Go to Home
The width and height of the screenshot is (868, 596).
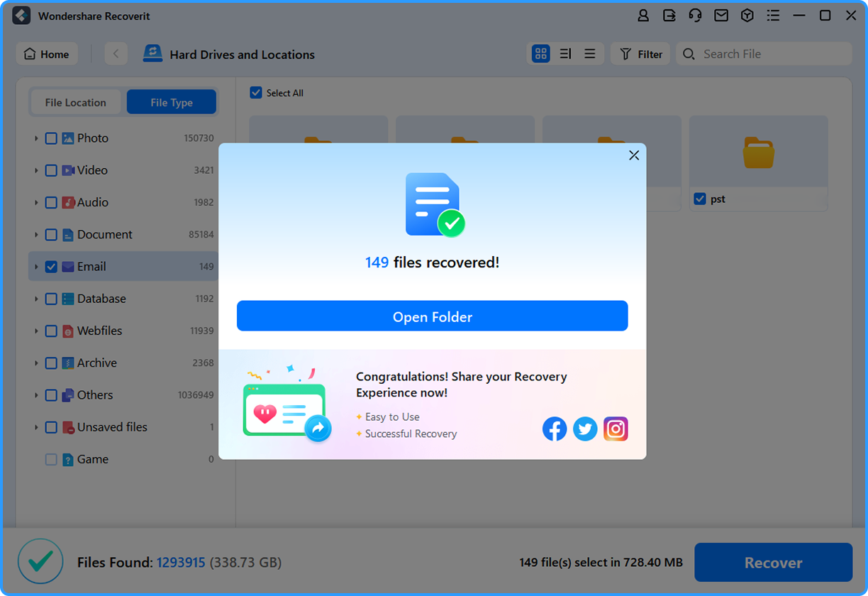[47, 54]
